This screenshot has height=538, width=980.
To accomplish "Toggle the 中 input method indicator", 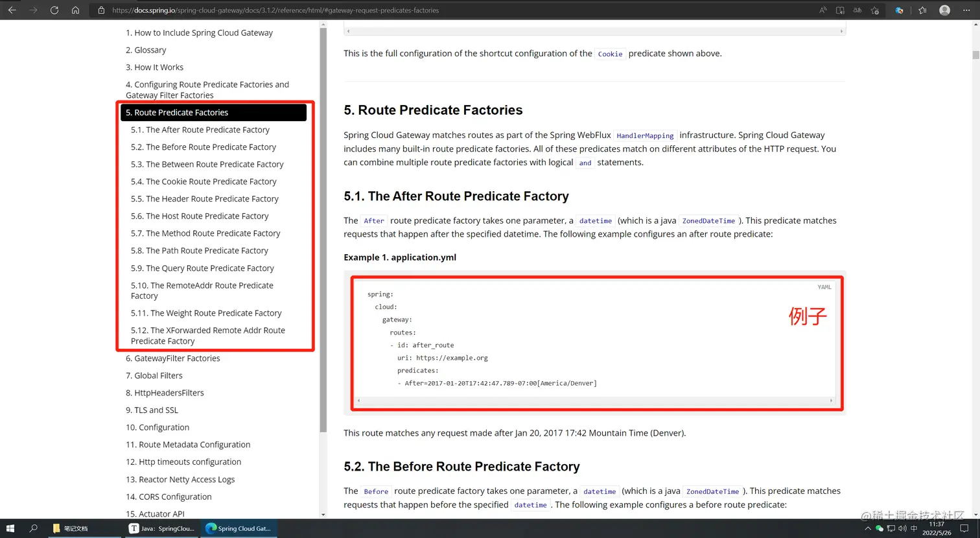I will pos(914,528).
